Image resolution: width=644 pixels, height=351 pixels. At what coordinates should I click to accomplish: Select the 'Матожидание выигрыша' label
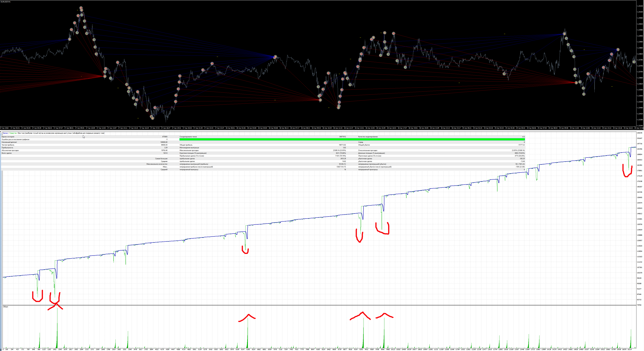[x=189, y=148]
